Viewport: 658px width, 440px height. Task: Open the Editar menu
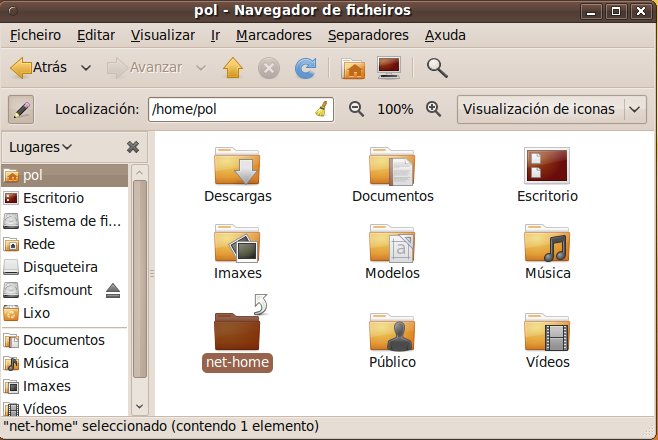[96, 35]
